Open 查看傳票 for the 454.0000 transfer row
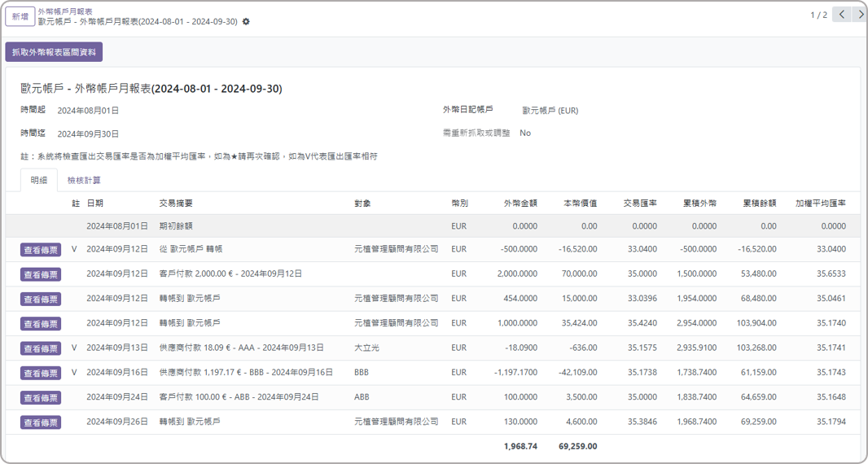 point(41,299)
